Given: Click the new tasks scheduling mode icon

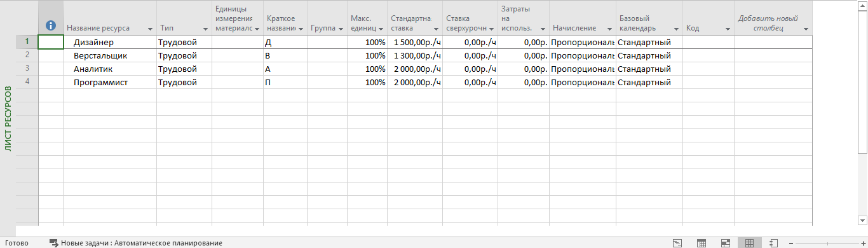Looking at the screenshot, I should click(x=54, y=243).
